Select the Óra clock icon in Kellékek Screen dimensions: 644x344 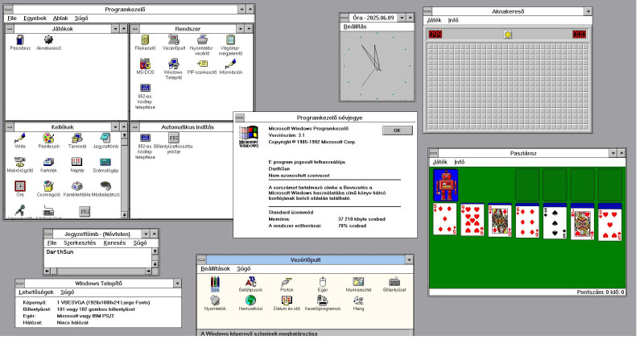(19, 186)
